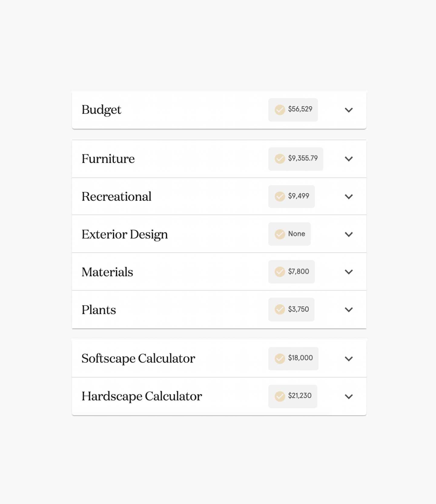The height and width of the screenshot is (504, 436).
Task: Click the Hardscape Calculator checkmark icon
Action: pyautogui.click(x=280, y=396)
